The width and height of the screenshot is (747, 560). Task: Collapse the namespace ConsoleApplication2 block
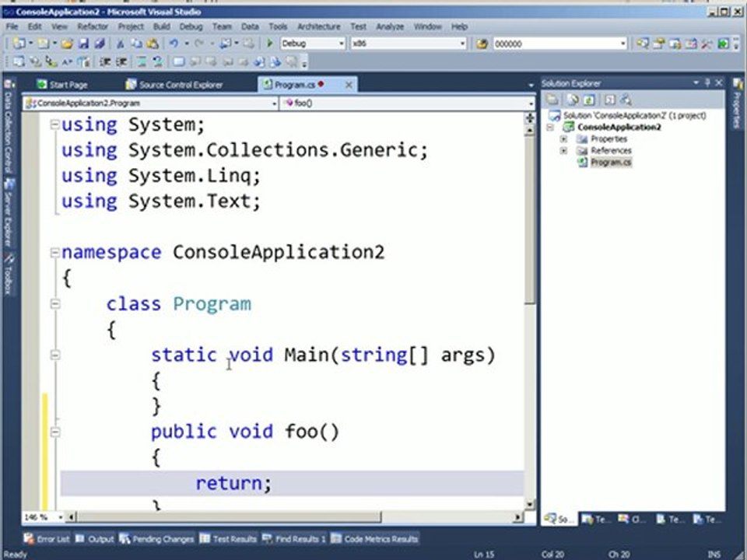(x=54, y=252)
